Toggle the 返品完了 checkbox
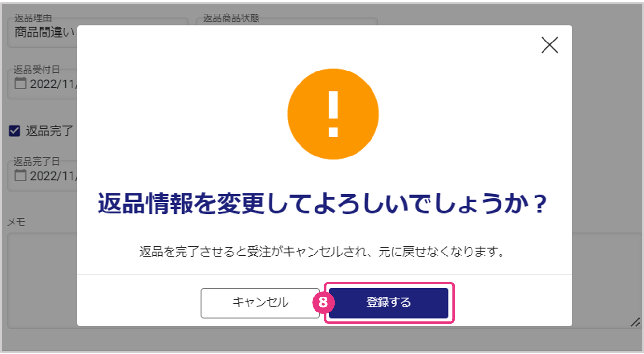This screenshot has height=354, width=644. pos(14,130)
